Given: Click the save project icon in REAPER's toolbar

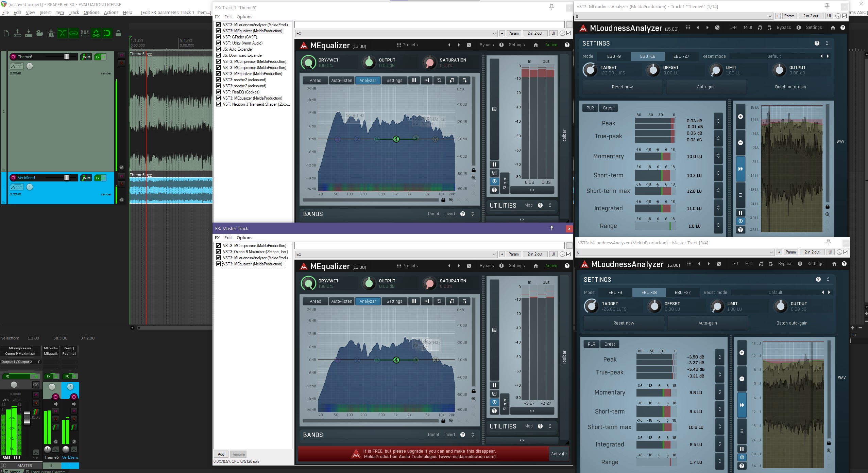Looking at the screenshot, I should point(29,33).
